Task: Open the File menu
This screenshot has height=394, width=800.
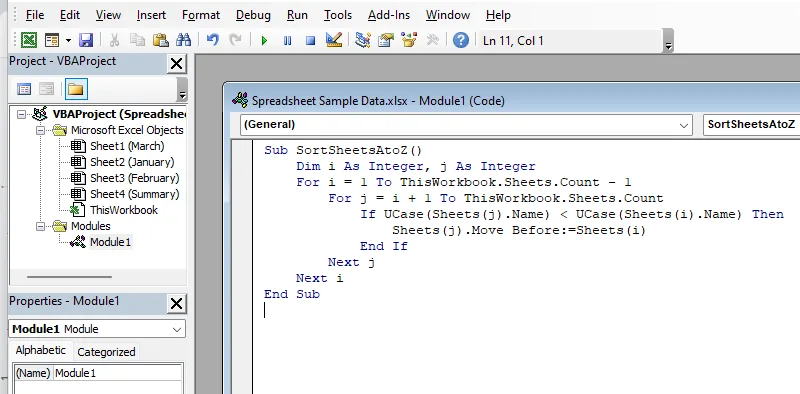Action: pyautogui.click(x=35, y=15)
